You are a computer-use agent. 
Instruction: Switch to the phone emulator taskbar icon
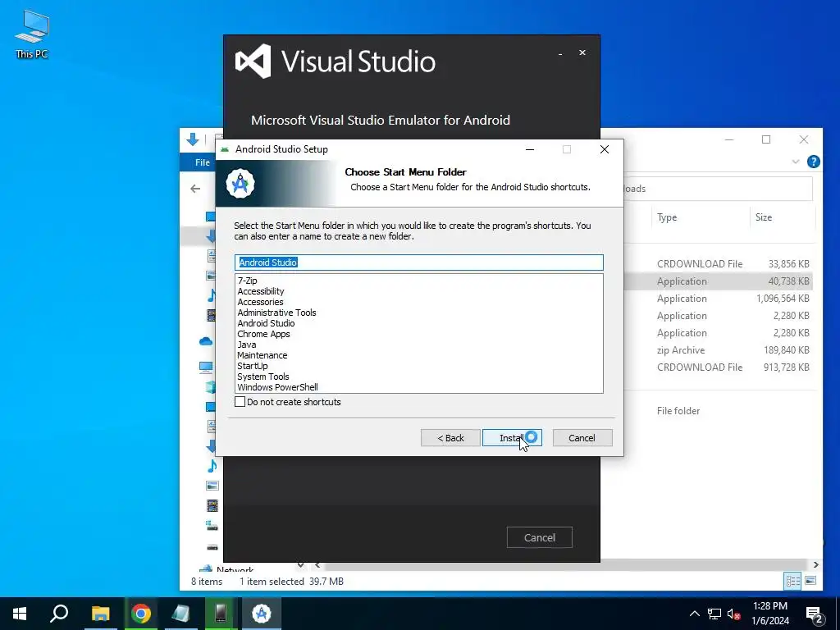coord(221,614)
